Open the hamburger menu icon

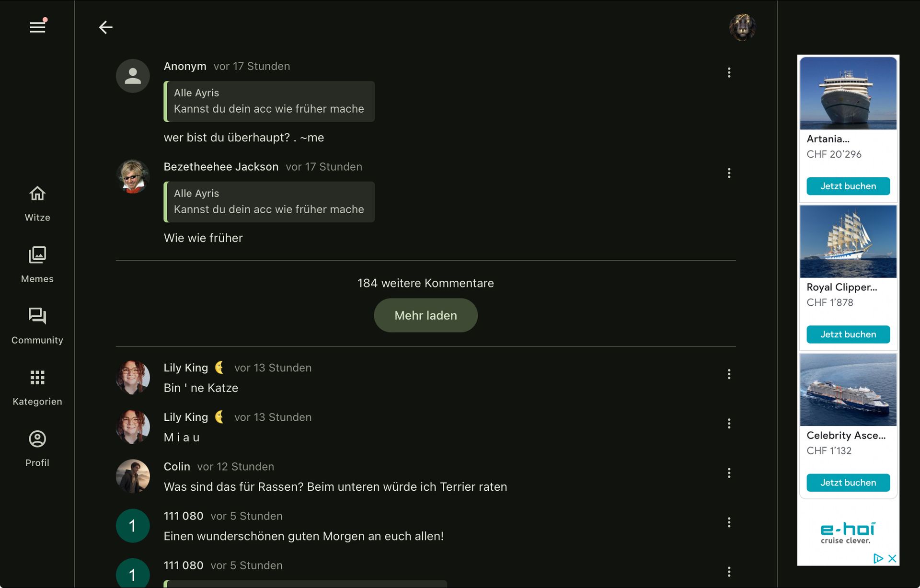pos(37,27)
